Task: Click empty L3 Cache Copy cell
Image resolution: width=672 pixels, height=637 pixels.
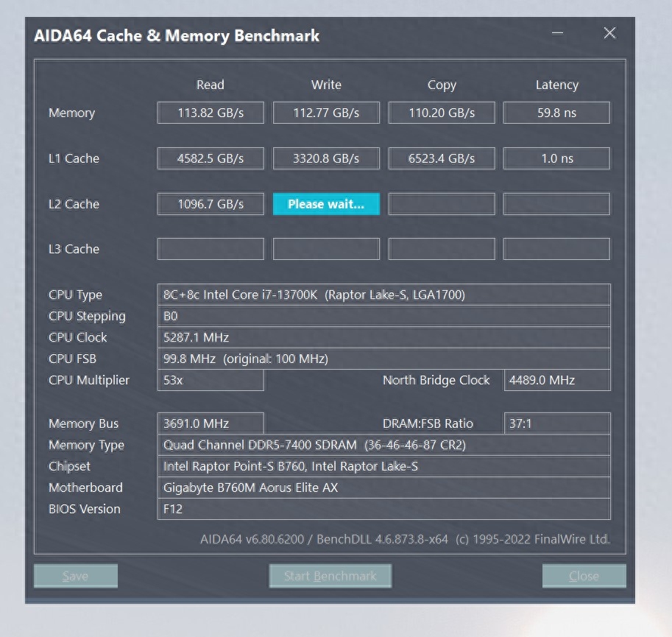Action: click(442, 249)
